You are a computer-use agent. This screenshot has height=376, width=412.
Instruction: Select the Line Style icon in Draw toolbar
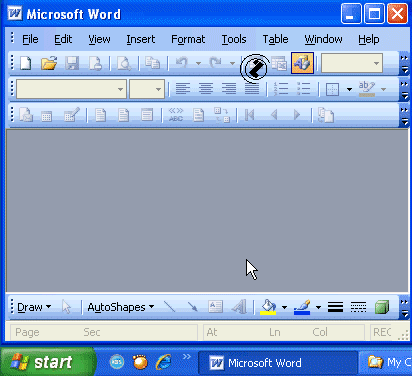(335, 307)
